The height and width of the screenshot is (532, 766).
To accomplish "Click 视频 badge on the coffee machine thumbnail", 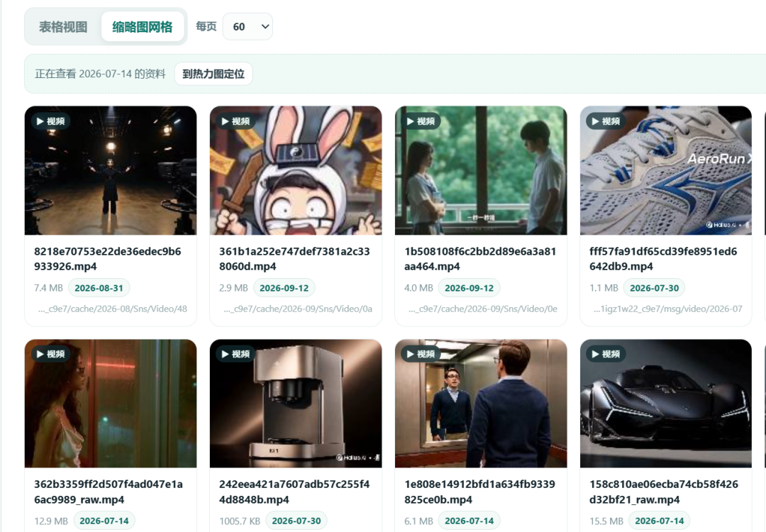I will [x=236, y=354].
